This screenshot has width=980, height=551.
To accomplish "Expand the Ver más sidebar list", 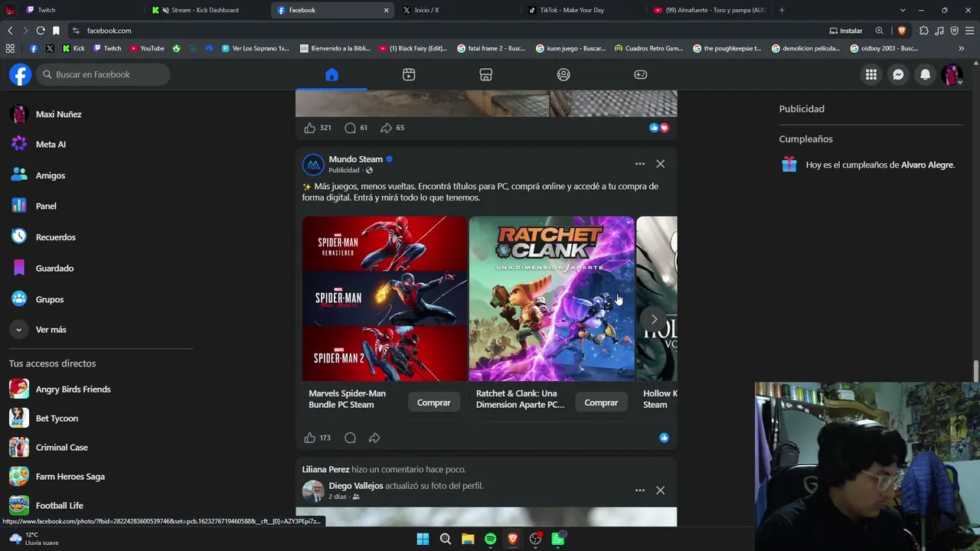I will [x=51, y=329].
